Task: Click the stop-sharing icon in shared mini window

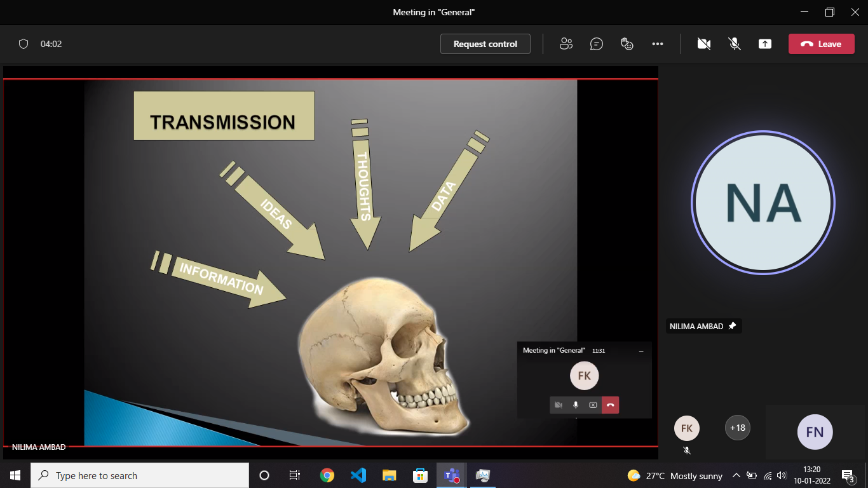Action: click(x=593, y=405)
